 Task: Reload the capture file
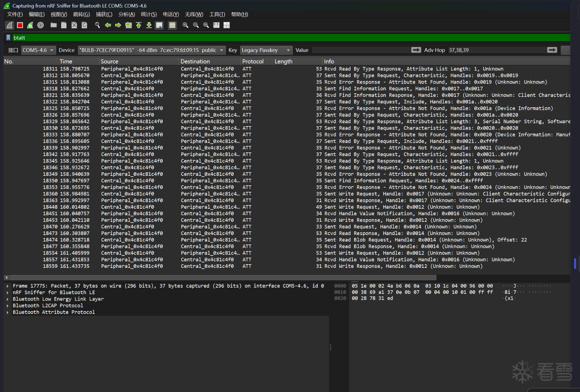click(85, 25)
